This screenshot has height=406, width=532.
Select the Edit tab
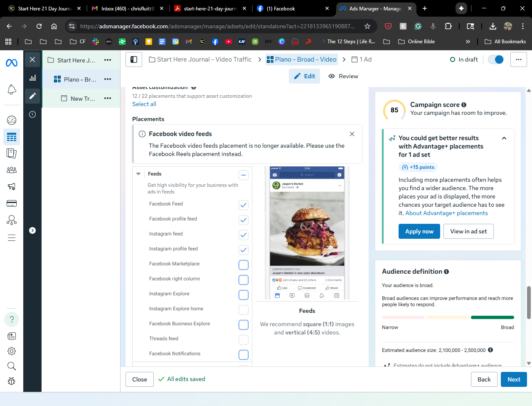(305, 76)
